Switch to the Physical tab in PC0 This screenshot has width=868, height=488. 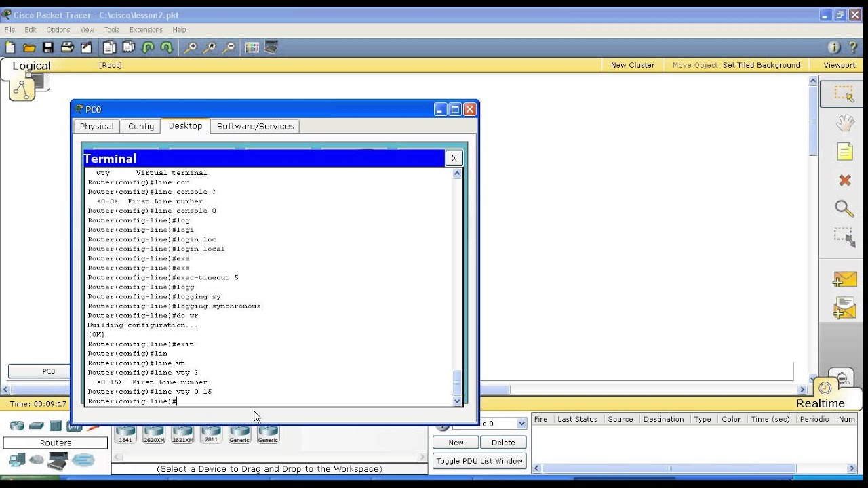pos(96,126)
